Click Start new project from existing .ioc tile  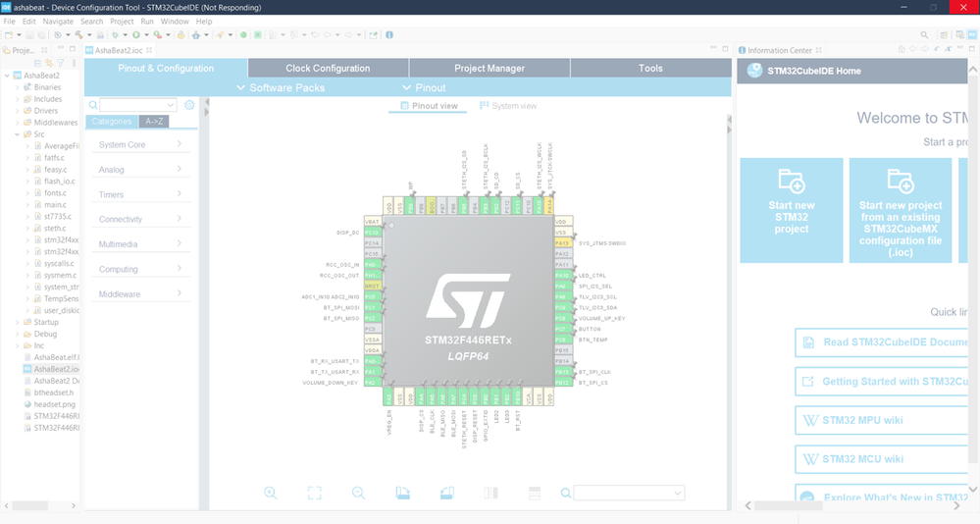[x=900, y=210]
